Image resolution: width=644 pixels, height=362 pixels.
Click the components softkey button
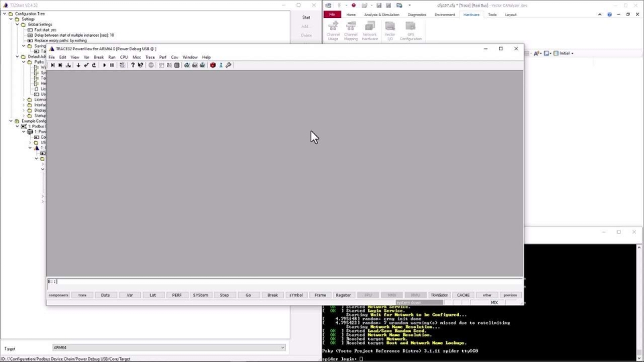58,295
